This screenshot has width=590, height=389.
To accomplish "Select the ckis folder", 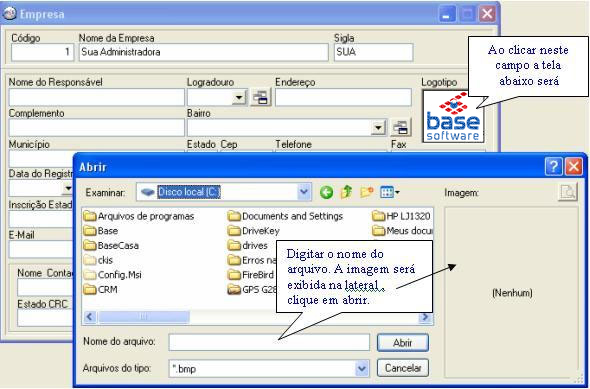I will tap(98, 260).
